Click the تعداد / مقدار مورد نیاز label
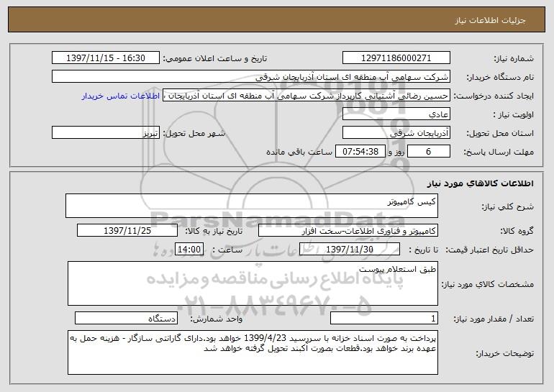The height and width of the screenshot is (392, 554). coord(494,319)
